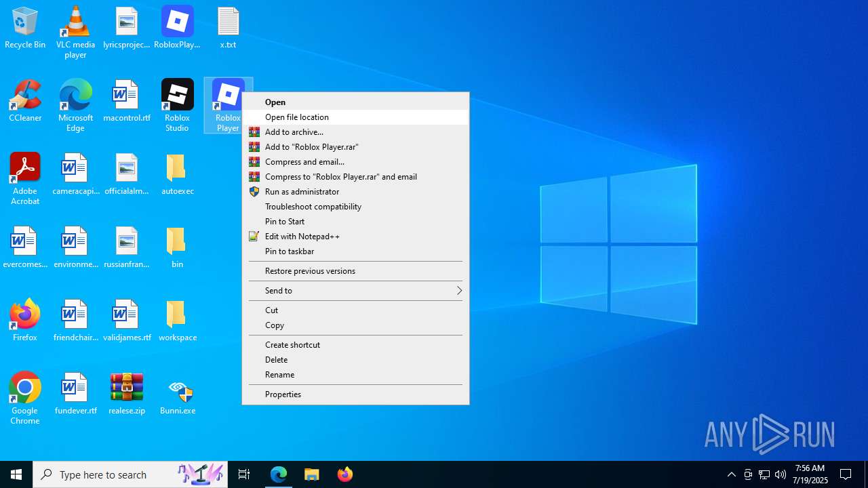Select the realese.zip archive icon
This screenshot has width=868, height=488.
[126, 394]
